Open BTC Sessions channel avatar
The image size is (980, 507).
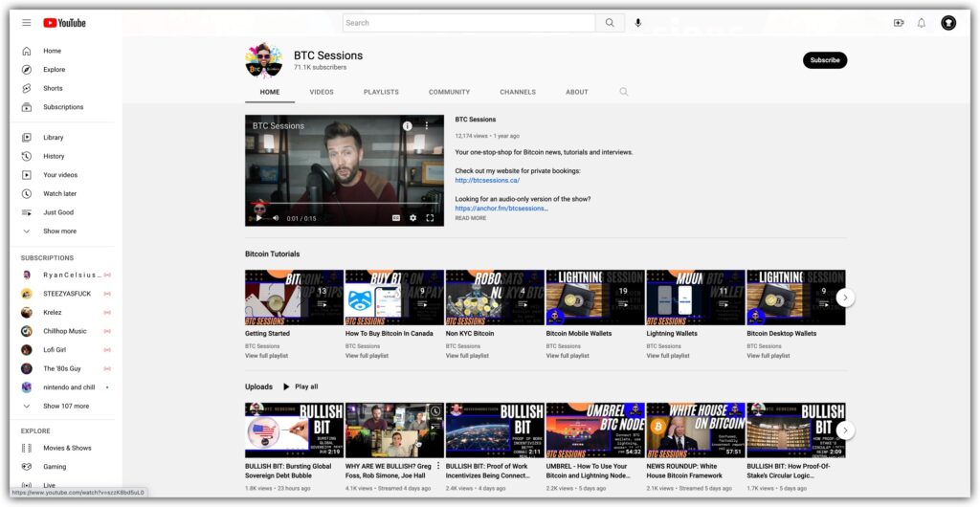pos(264,60)
